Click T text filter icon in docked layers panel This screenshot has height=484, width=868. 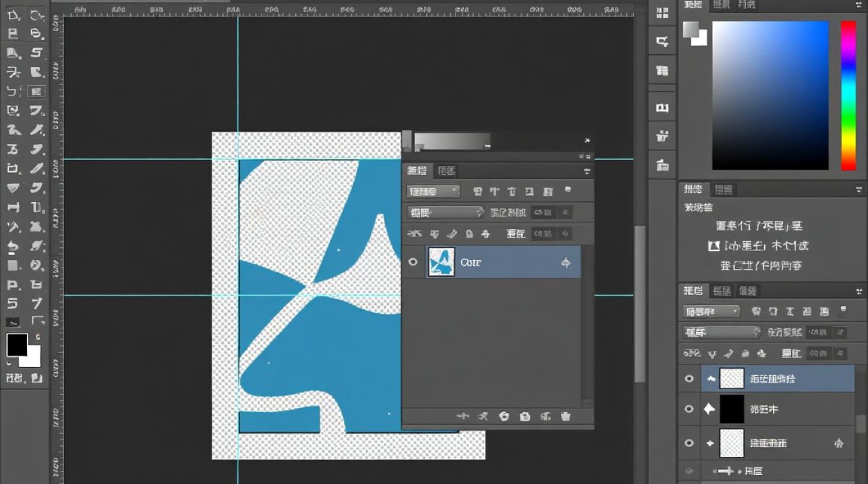(x=790, y=312)
